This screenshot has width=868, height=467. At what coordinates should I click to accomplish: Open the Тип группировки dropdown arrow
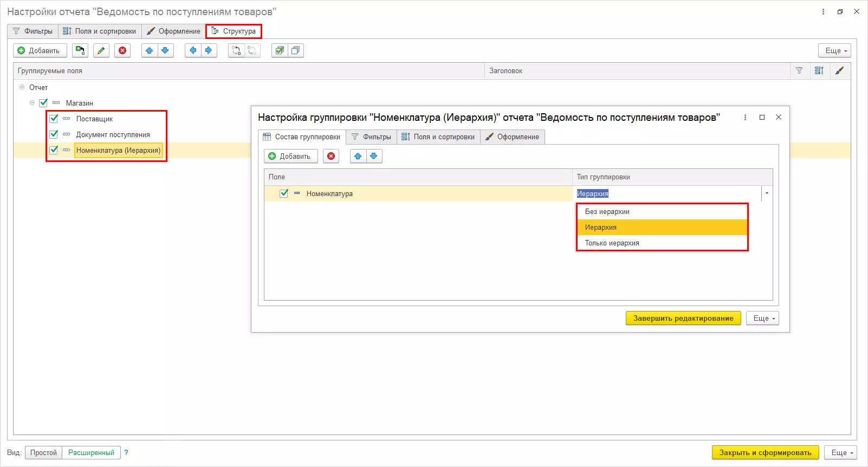pyautogui.click(x=767, y=193)
